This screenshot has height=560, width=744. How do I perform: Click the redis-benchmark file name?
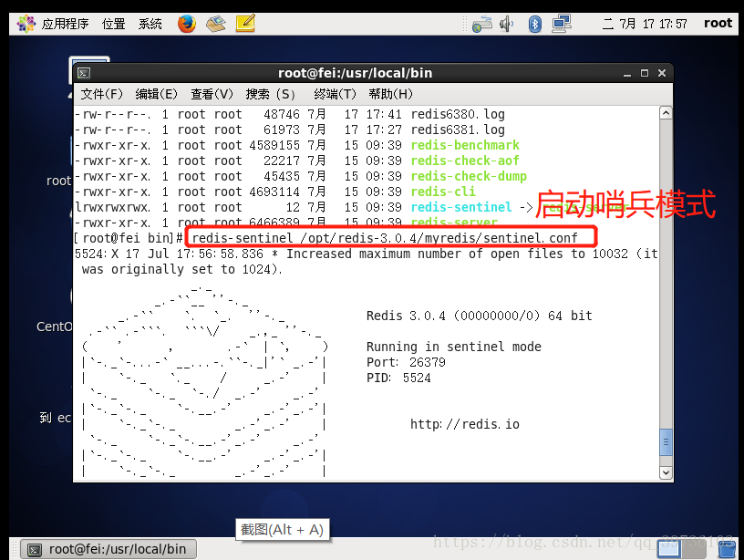point(465,145)
